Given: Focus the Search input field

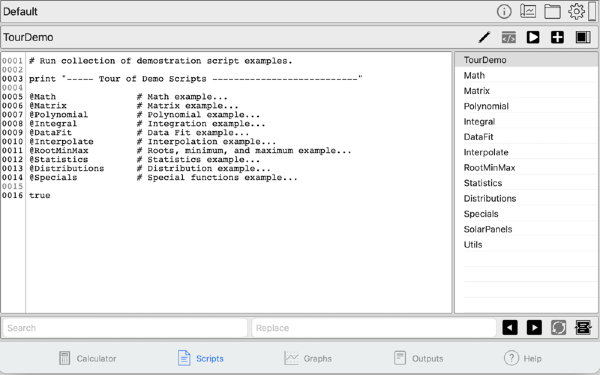Looking at the screenshot, I should [125, 328].
